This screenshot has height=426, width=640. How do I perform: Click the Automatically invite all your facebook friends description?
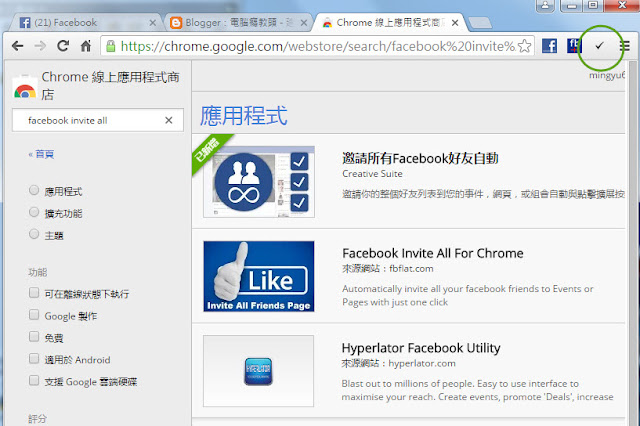pyautogui.click(x=468, y=295)
